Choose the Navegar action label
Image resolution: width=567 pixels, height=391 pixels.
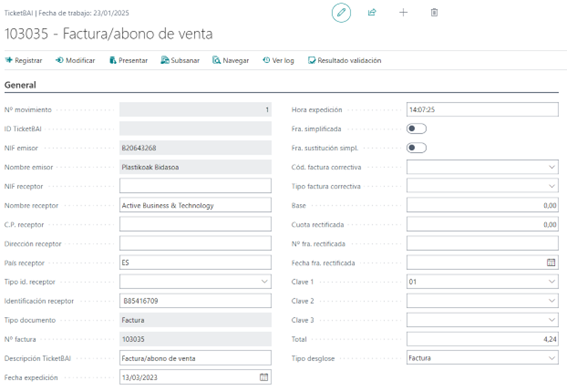pos(236,60)
